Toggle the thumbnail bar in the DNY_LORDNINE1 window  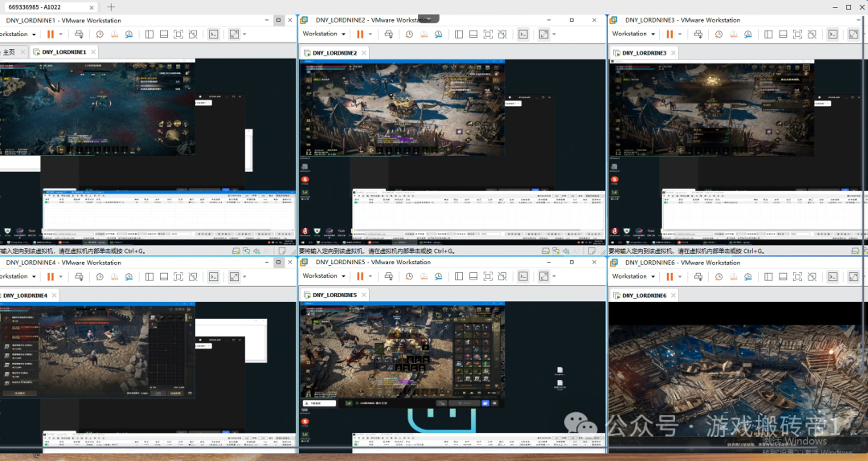(x=164, y=35)
